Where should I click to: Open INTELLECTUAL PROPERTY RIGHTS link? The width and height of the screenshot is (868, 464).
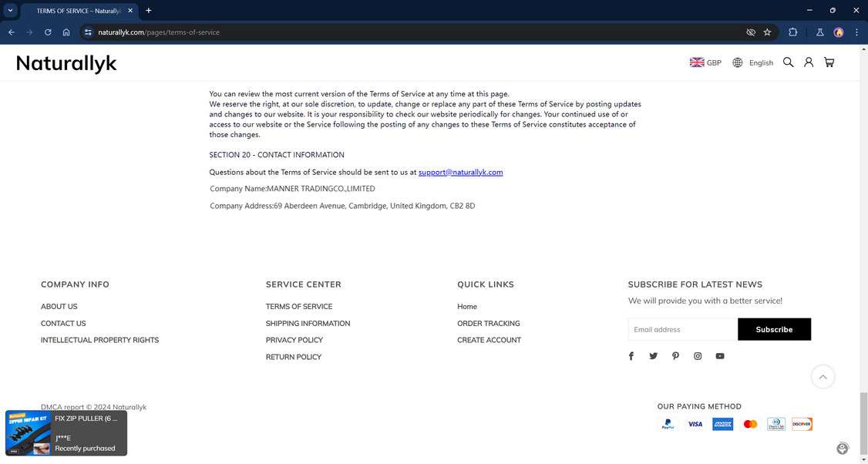99,340
